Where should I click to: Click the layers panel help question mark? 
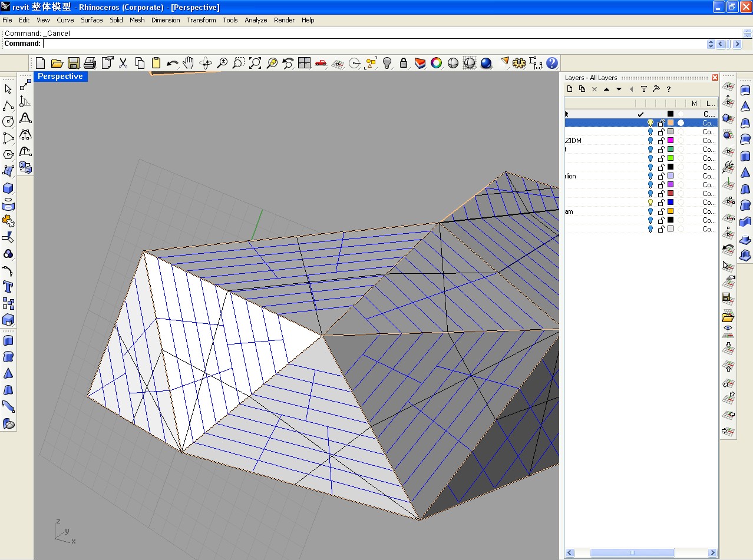[669, 90]
